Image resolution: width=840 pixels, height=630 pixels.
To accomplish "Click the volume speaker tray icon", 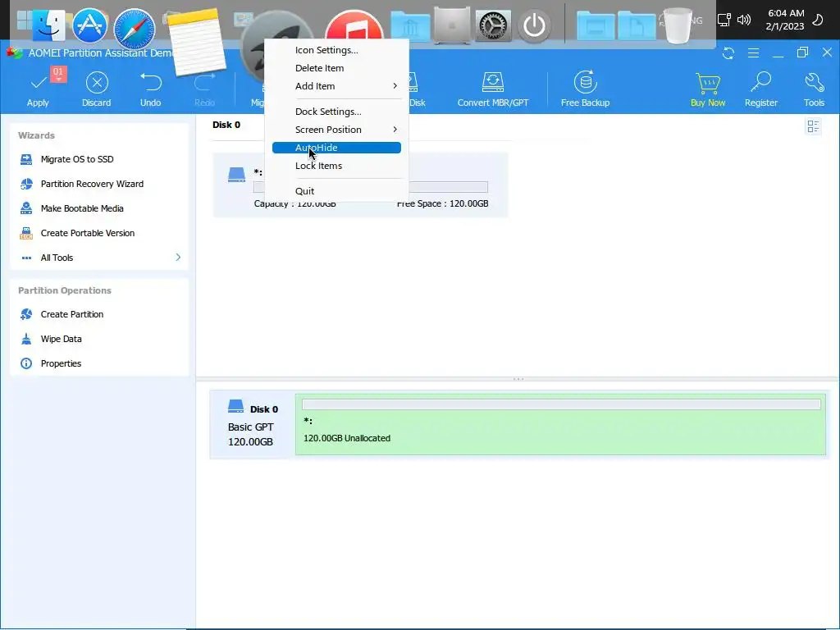I will point(743,21).
